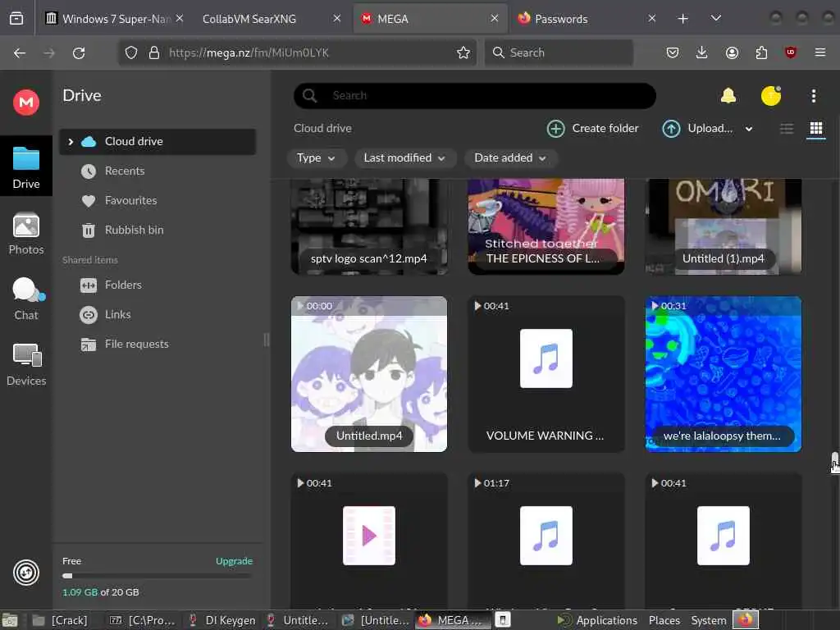Image resolution: width=840 pixels, height=630 pixels.
Task: Open a new browser tab
Action: pyautogui.click(x=682, y=19)
